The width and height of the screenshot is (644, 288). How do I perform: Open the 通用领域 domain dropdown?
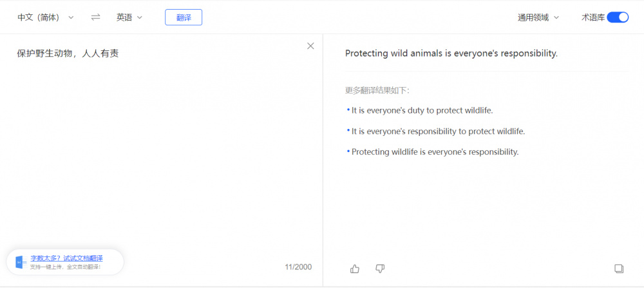pos(538,17)
